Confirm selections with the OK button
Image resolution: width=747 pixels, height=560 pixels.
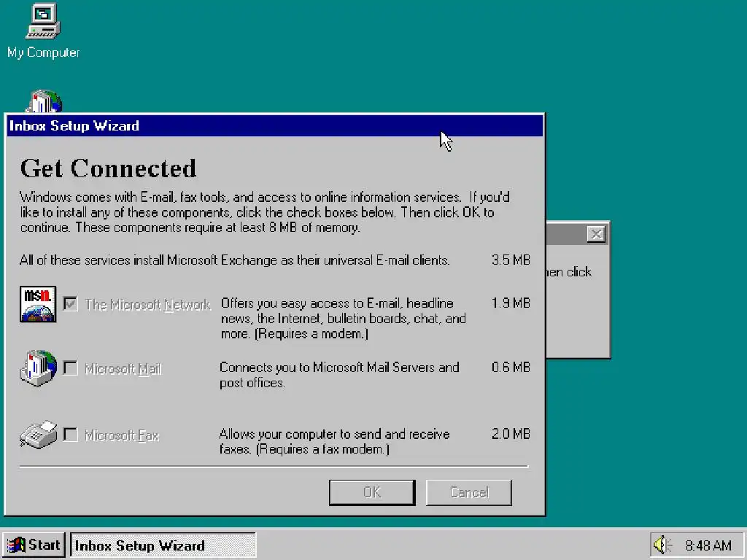click(x=372, y=492)
